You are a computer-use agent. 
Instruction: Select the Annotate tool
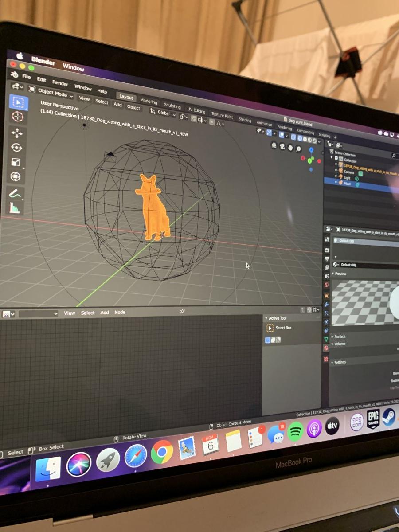pyautogui.click(x=16, y=193)
